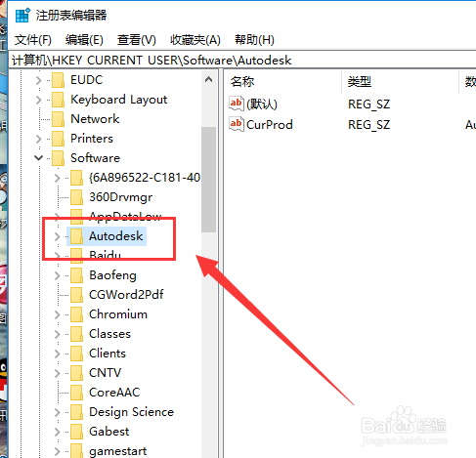Click the 360Drvmgr folder icon
This screenshot has height=458, width=476.
(x=76, y=197)
